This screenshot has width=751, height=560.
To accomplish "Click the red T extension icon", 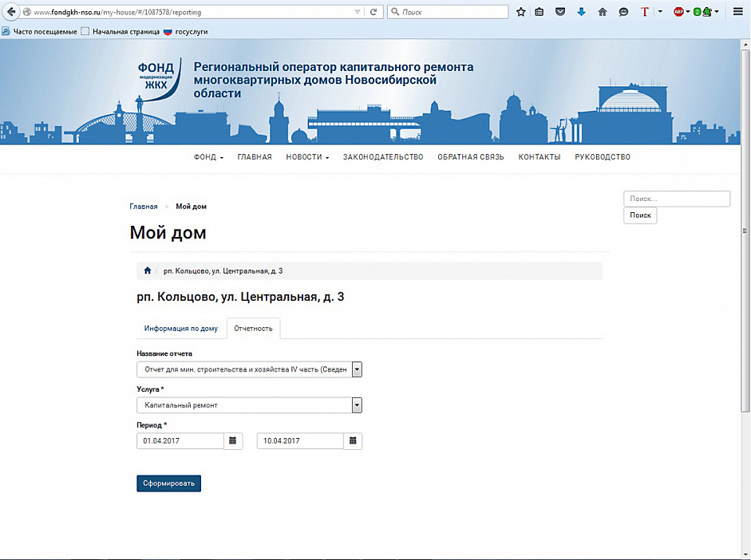I will pyautogui.click(x=644, y=12).
